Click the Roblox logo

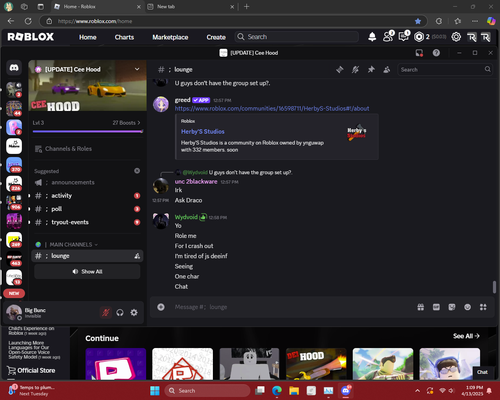point(30,37)
